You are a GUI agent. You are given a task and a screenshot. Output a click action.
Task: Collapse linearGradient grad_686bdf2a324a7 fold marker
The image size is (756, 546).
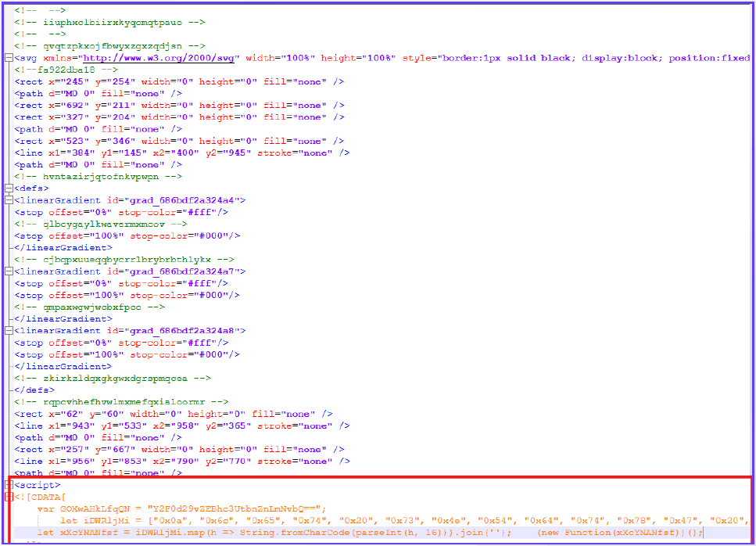pyautogui.click(x=8, y=271)
